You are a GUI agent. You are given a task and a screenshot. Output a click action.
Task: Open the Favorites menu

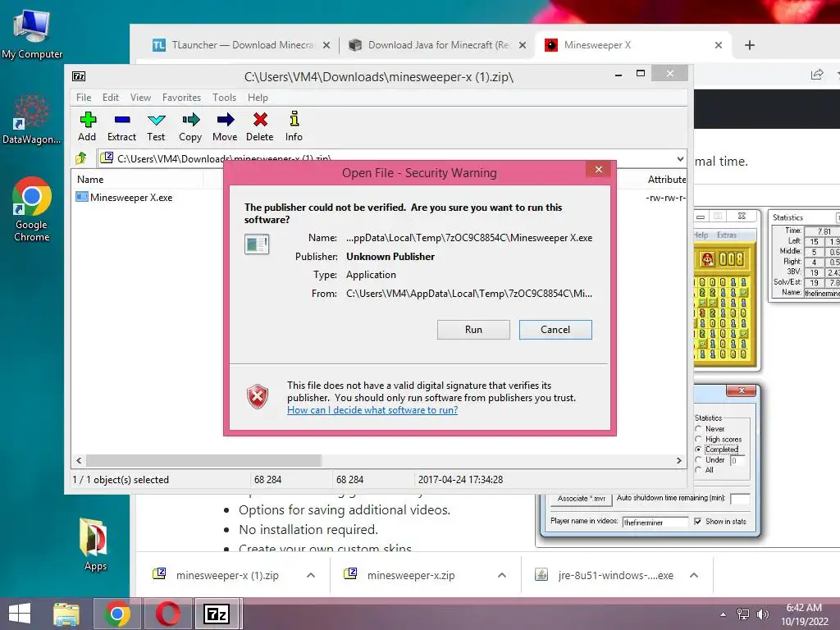(x=181, y=98)
